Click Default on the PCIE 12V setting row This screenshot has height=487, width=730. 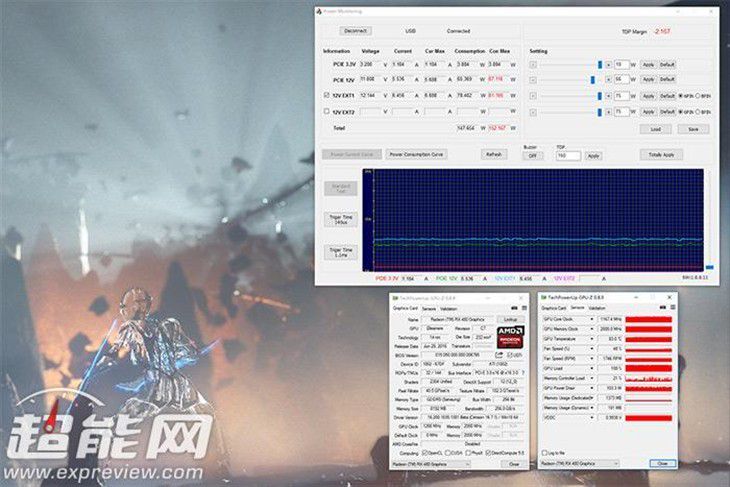coord(667,80)
